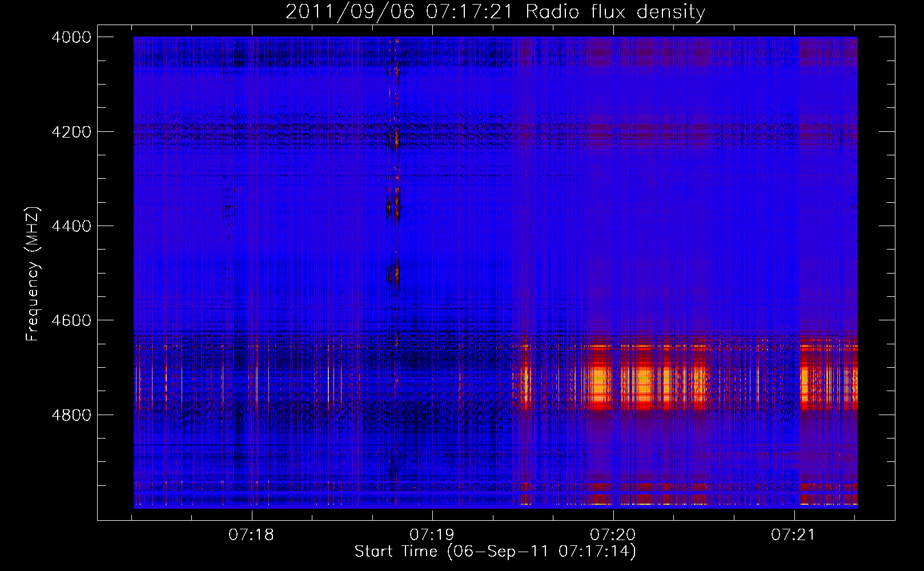The image size is (924, 571).
Task: Click the 07:19 time axis label
Action: (x=432, y=535)
